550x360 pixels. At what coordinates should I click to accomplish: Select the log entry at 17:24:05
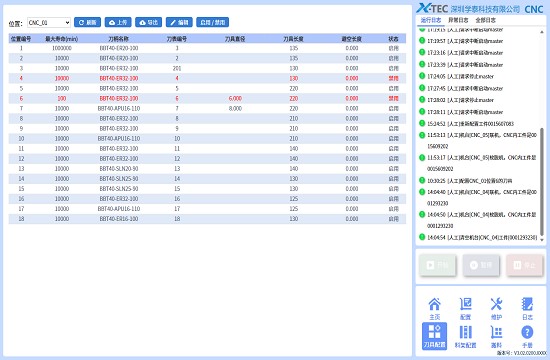[460, 76]
